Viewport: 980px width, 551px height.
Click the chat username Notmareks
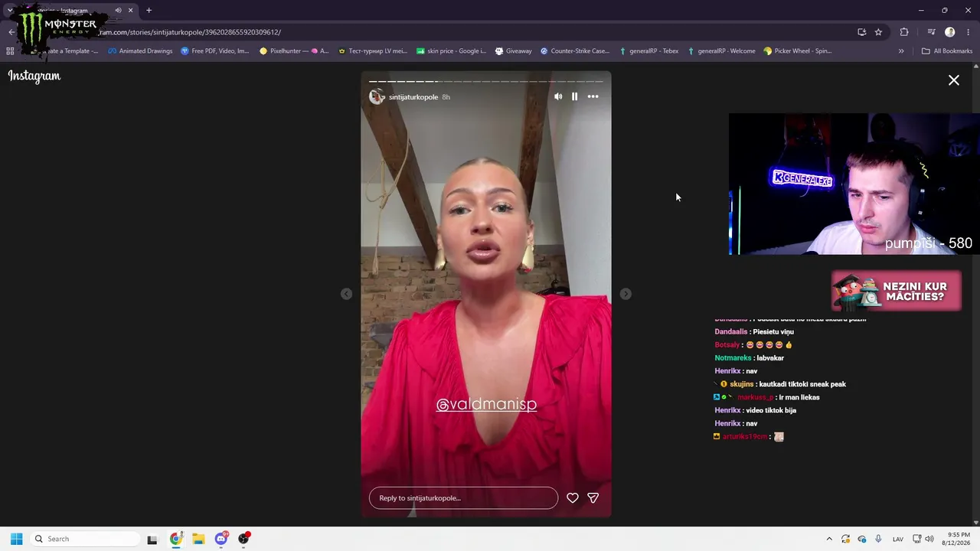pyautogui.click(x=733, y=357)
